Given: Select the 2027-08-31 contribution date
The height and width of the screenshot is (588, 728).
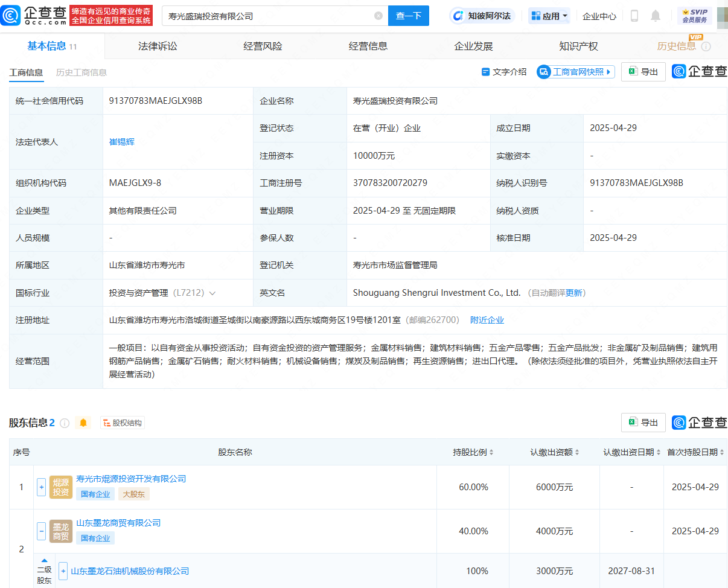Looking at the screenshot, I should [x=631, y=570].
